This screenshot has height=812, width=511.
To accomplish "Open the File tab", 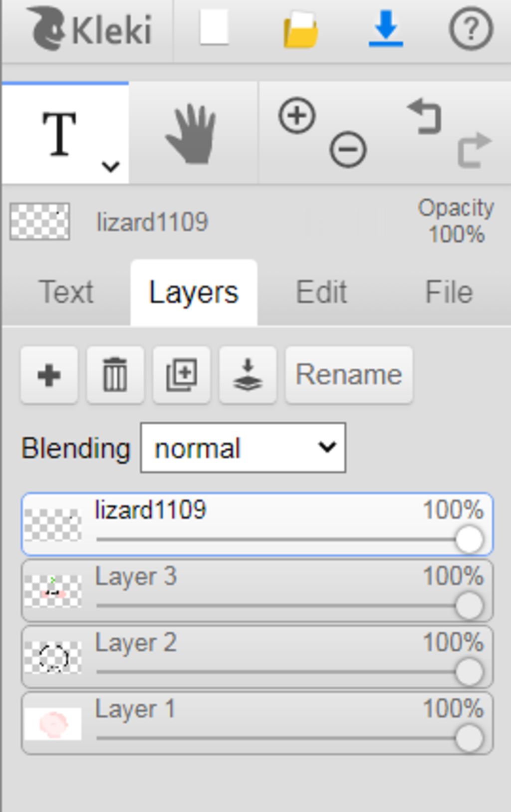I will pos(449,292).
